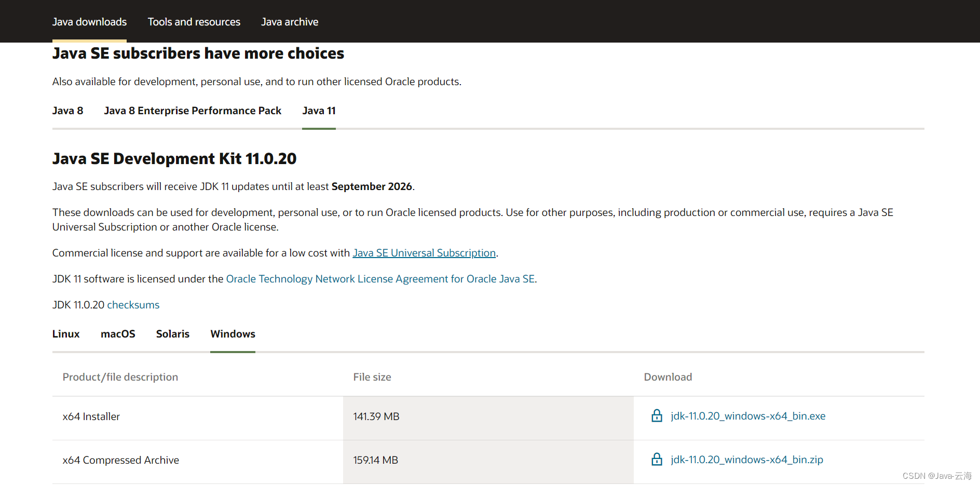The image size is (980, 485).
Task: Switch to the Java 8 tab
Action: (x=67, y=111)
